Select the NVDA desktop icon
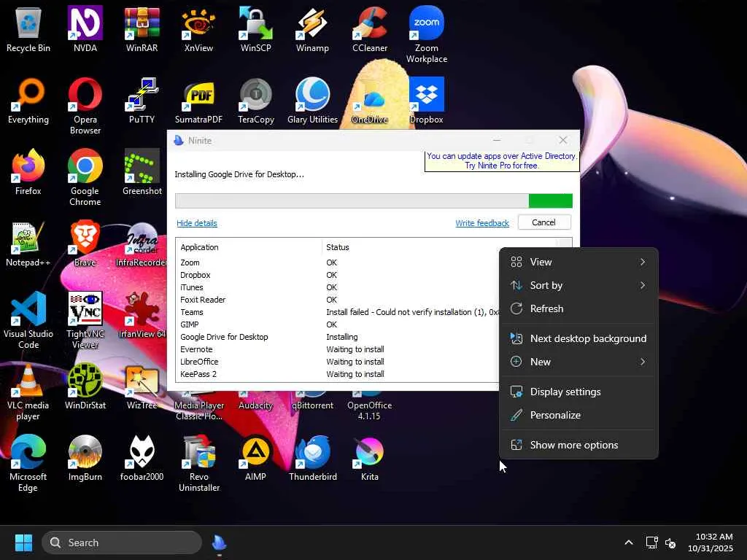747x560 pixels. tap(85, 29)
